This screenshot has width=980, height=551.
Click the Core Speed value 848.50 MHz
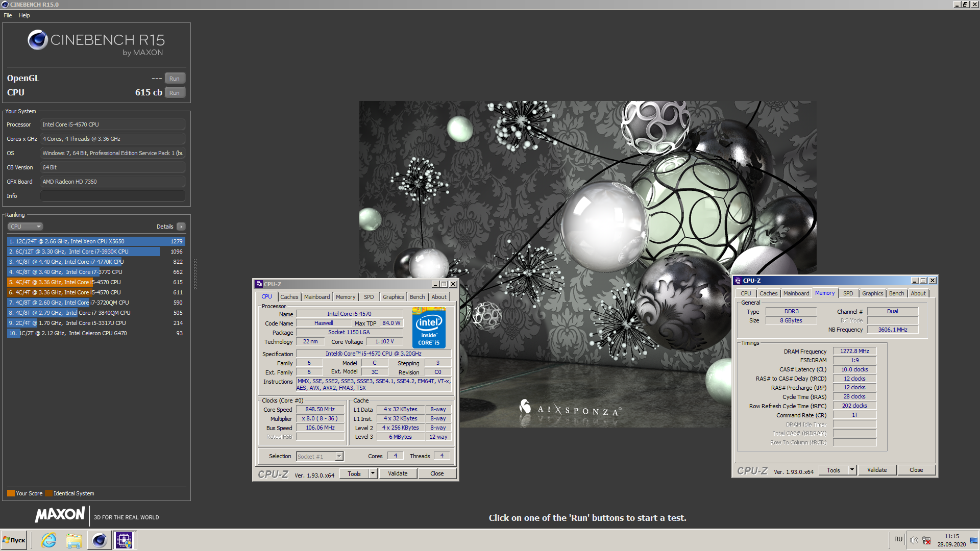[x=320, y=410]
